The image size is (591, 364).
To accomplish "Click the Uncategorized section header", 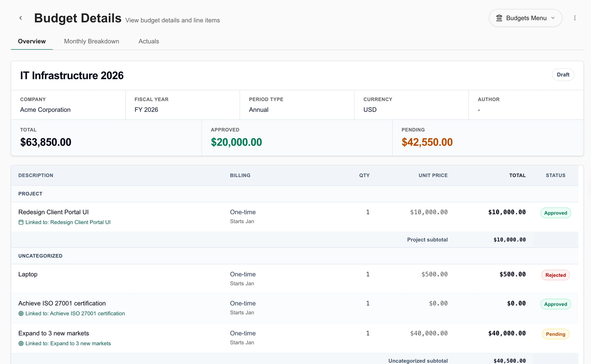I will click(x=40, y=256).
